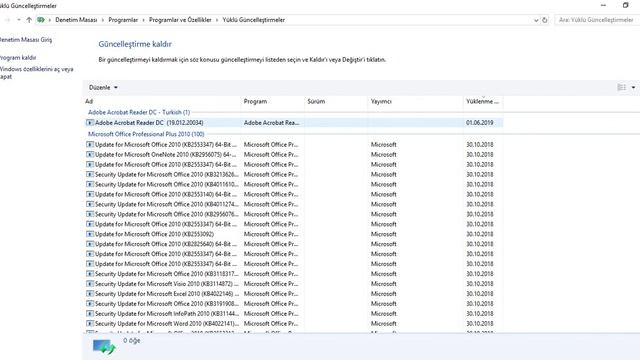Go to Programlar ve Özellikler breadcrumb
This screenshot has height=360, width=640.
click(180, 20)
